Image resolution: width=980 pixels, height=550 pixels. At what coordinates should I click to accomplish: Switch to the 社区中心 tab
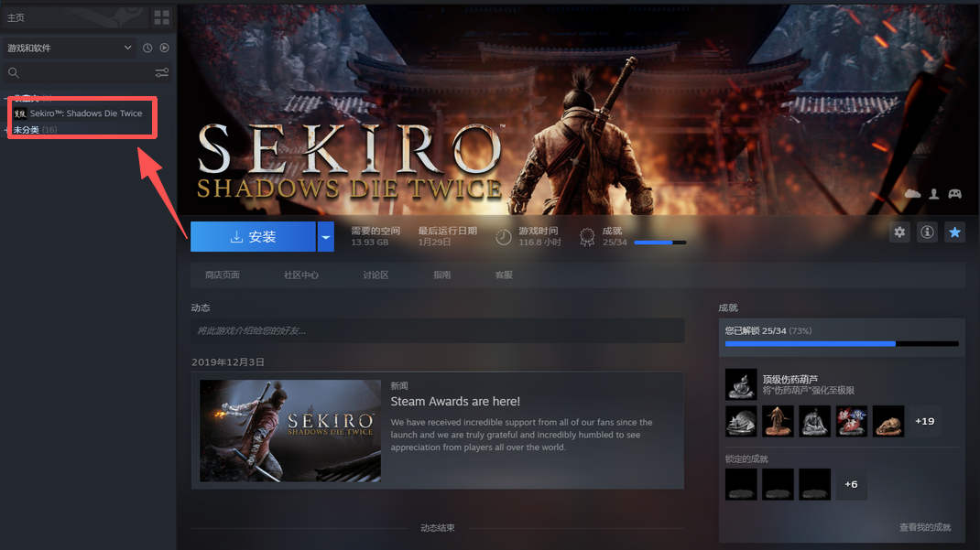(x=301, y=275)
